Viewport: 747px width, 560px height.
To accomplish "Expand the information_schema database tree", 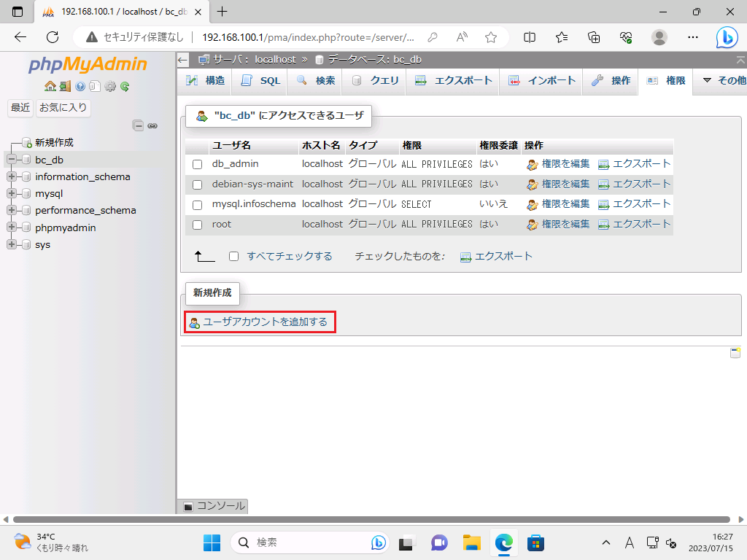I will pyautogui.click(x=12, y=176).
